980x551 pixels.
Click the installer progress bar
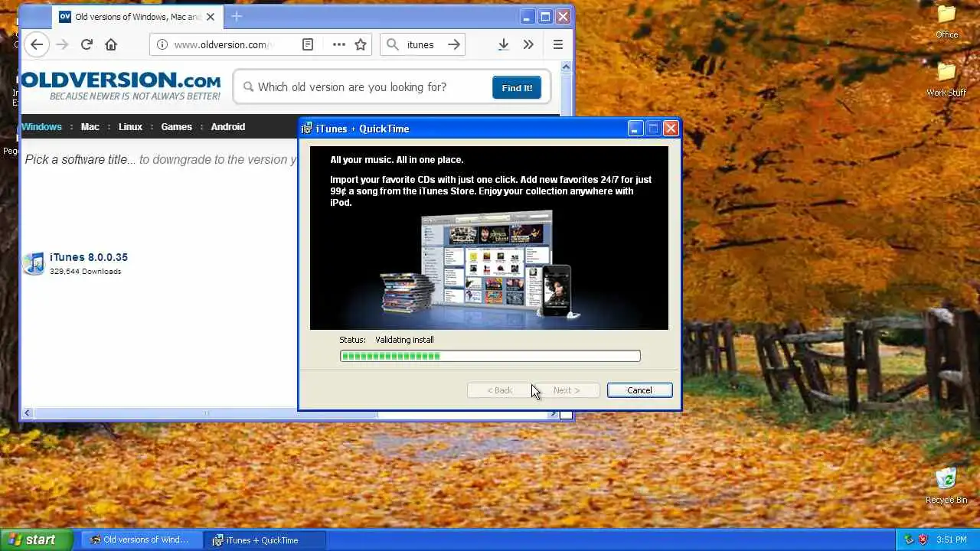(x=490, y=356)
